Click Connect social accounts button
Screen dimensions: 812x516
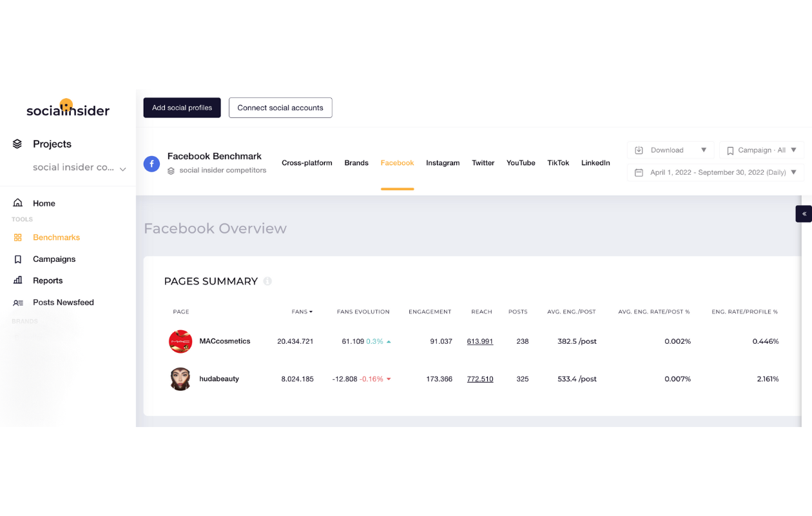[280, 108]
